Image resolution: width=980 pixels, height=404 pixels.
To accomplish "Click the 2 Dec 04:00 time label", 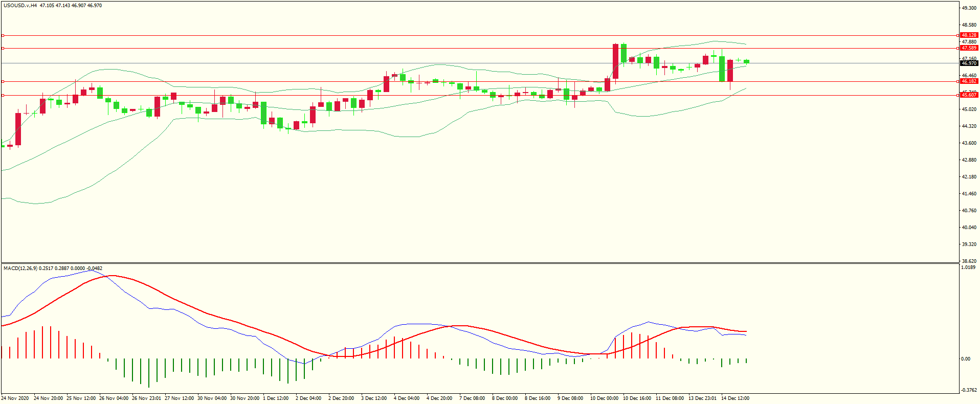I will [308, 398].
